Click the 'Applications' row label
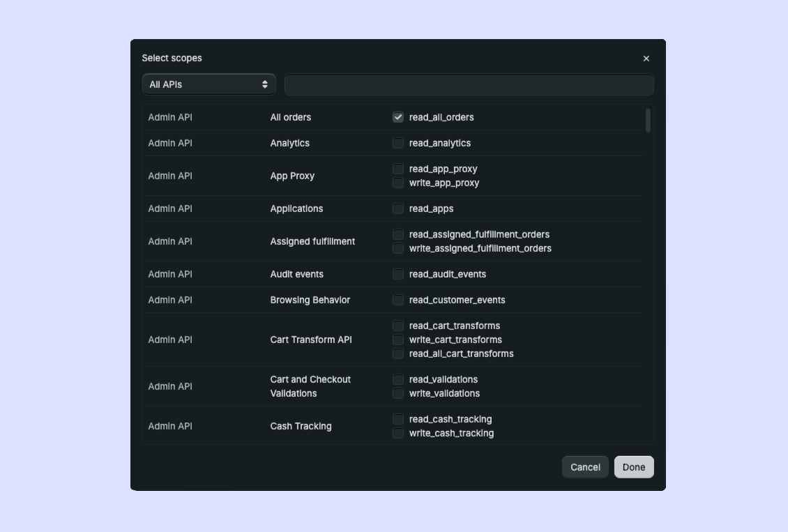788x532 pixels. (296, 209)
